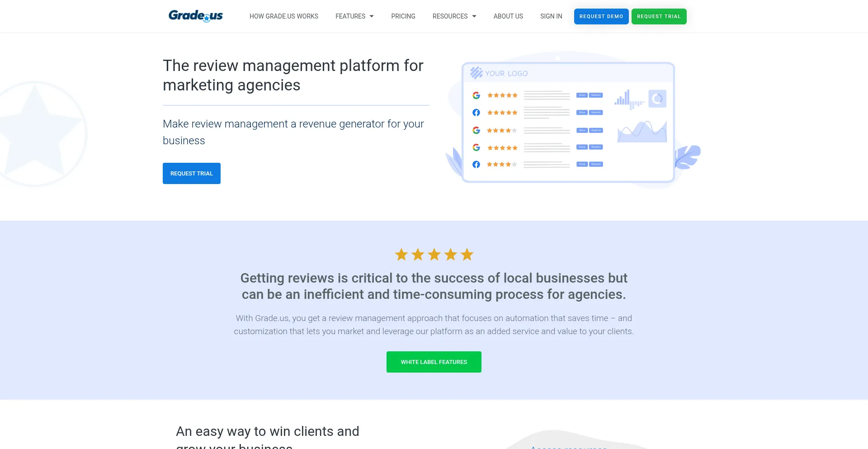Click Sign In in the navigation

551,16
